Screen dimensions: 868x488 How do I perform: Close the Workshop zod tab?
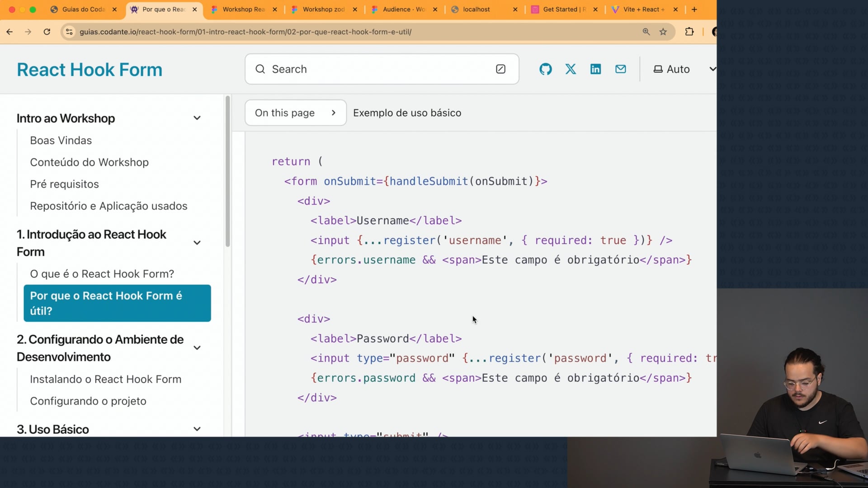tap(355, 9)
